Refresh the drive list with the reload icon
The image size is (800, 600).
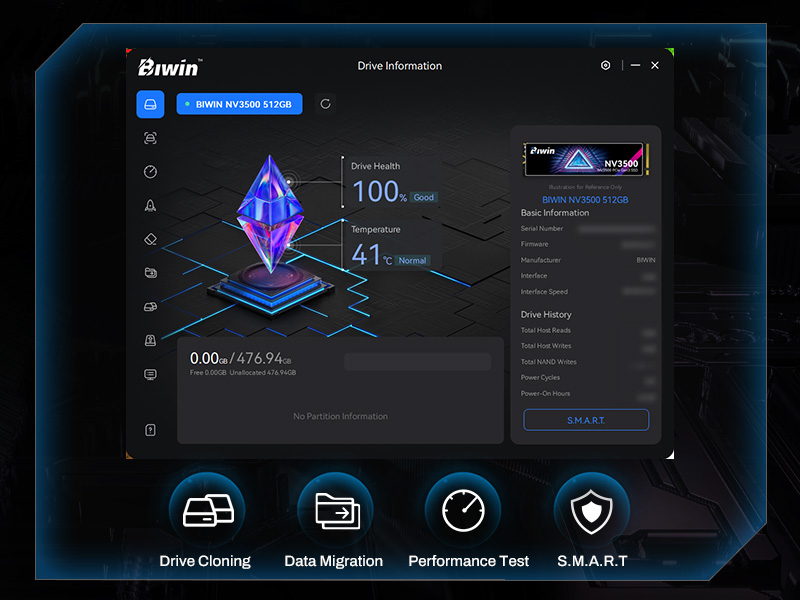point(326,104)
